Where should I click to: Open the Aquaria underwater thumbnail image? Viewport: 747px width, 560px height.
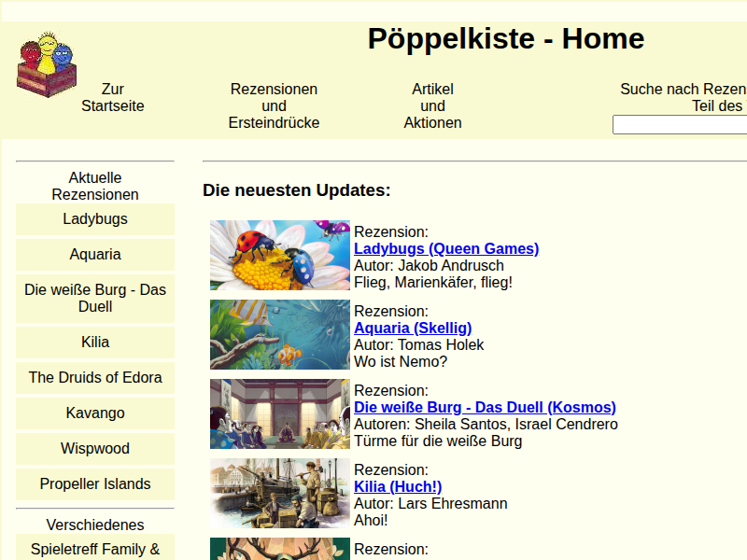[x=280, y=335]
